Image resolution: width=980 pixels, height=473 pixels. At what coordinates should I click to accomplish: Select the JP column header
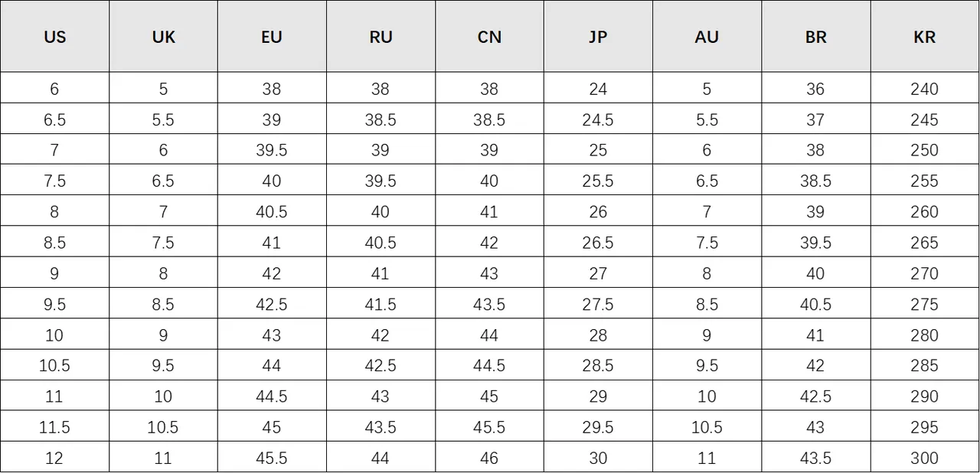(x=598, y=37)
